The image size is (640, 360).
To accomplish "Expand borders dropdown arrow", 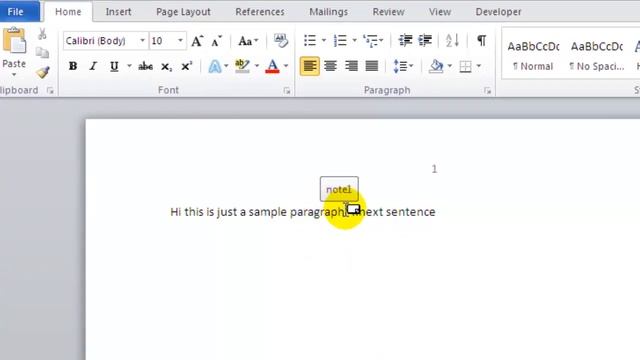I will coord(479,66).
